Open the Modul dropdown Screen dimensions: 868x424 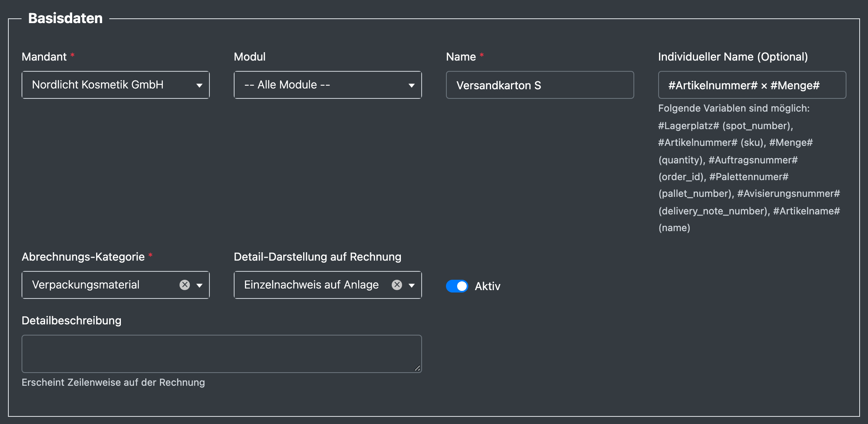328,85
